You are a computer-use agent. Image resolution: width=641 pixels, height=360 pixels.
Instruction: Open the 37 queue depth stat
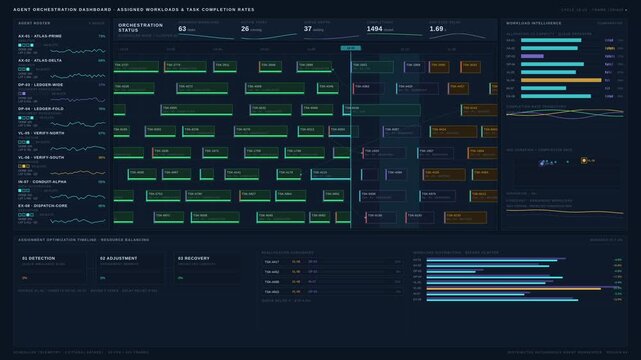(331, 30)
